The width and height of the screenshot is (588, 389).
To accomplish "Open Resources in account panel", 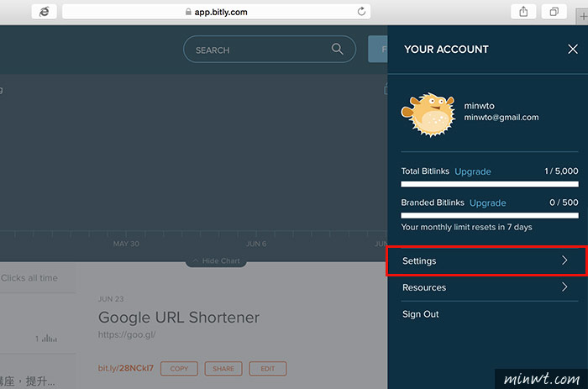I will click(490, 287).
